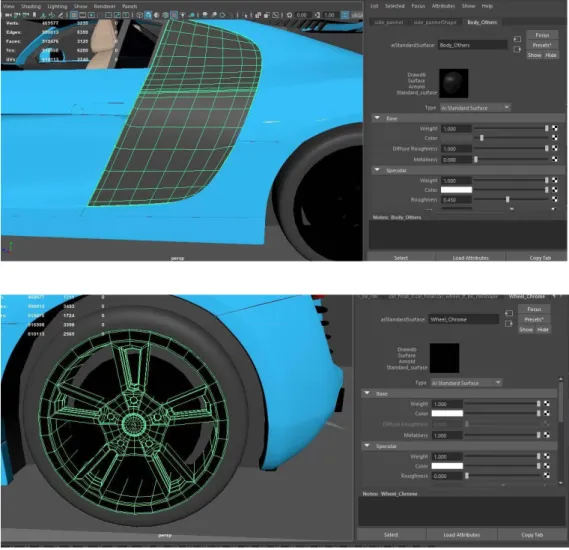This screenshot has width=569, height=550.
Task: Click the Presets button in Body_Others editor
Action: coord(542,45)
